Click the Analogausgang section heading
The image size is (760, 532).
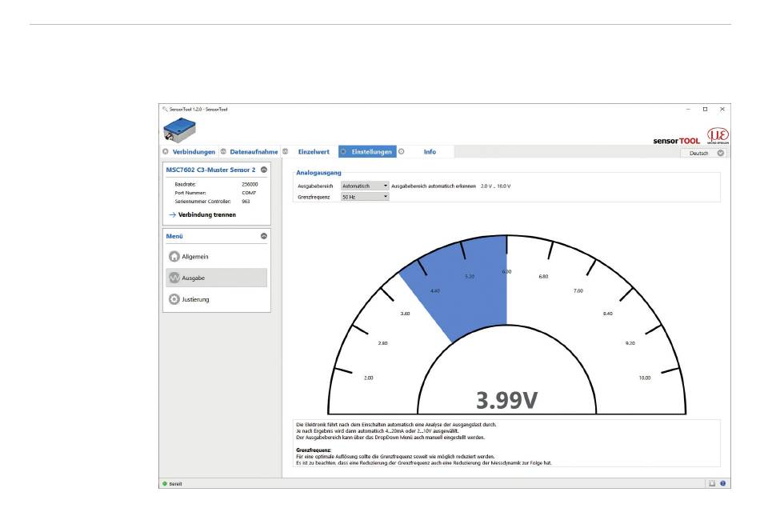[x=318, y=173]
